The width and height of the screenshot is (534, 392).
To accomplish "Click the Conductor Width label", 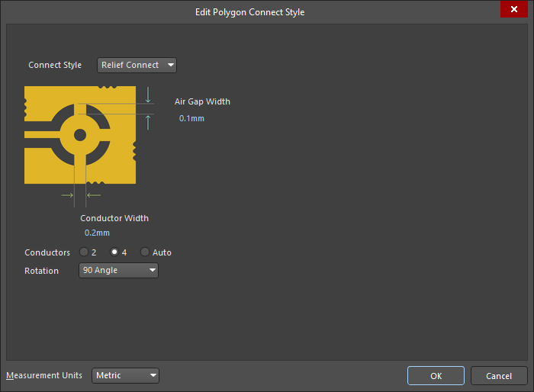I will tap(114, 218).
